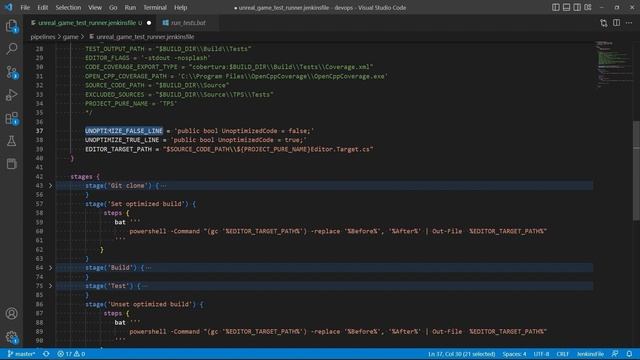The width and height of the screenshot is (640, 360).
Task: Change indentation via Spaces: 4
Action: pyautogui.click(x=514, y=354)
